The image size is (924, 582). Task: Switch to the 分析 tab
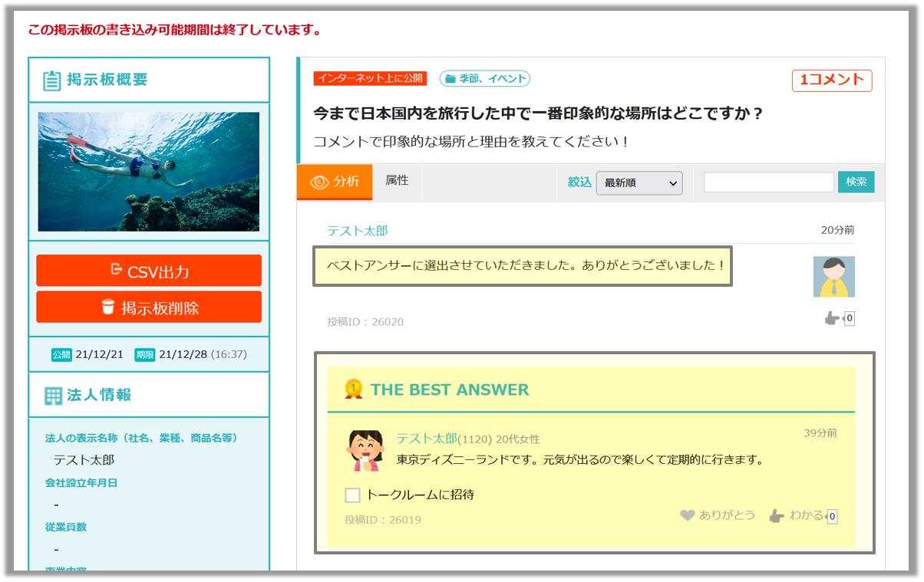(335, 182)
